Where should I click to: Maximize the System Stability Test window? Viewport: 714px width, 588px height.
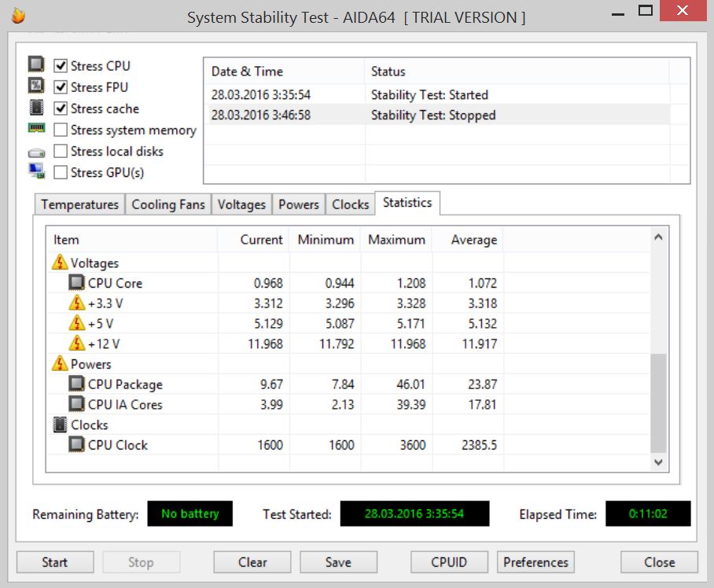click(646, 11)
